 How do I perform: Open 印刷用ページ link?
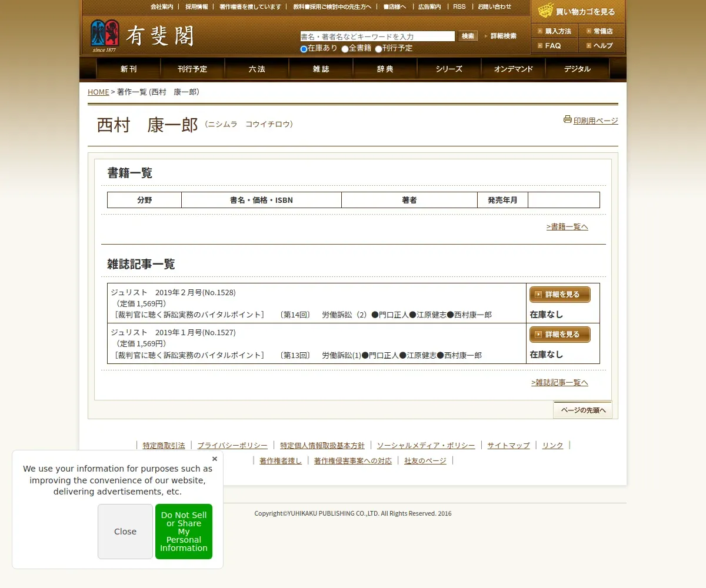tap(596, 121)
